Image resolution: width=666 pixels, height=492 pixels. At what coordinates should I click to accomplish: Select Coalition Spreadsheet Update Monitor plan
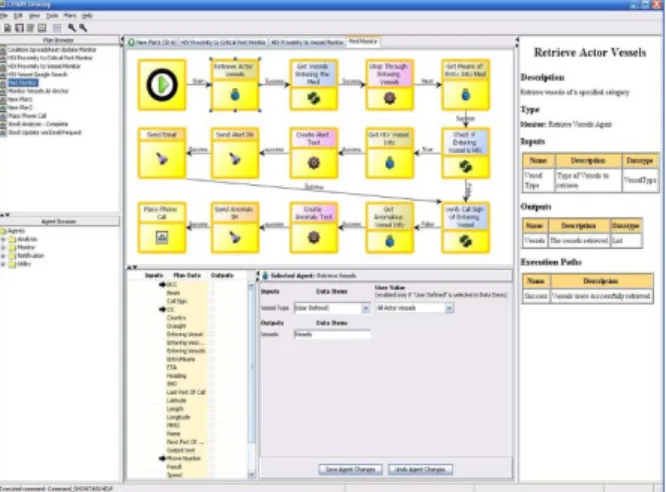tap(52, 50)
